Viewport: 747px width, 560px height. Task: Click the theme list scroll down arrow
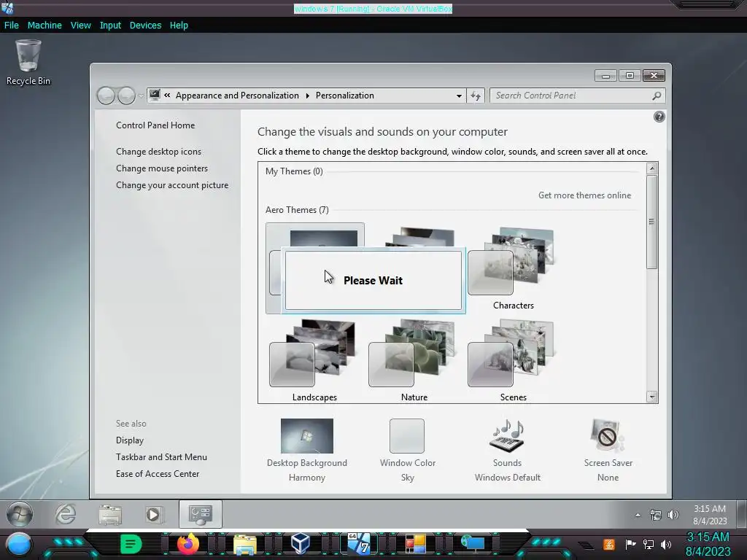point(651,397)
